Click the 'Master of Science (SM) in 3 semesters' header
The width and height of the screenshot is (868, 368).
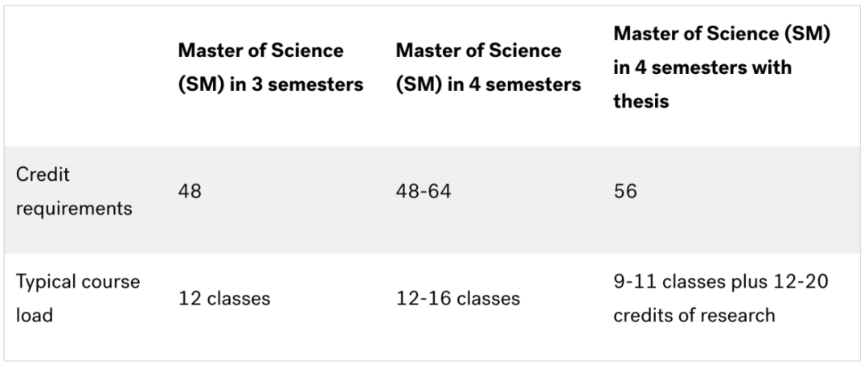point(271,67)
